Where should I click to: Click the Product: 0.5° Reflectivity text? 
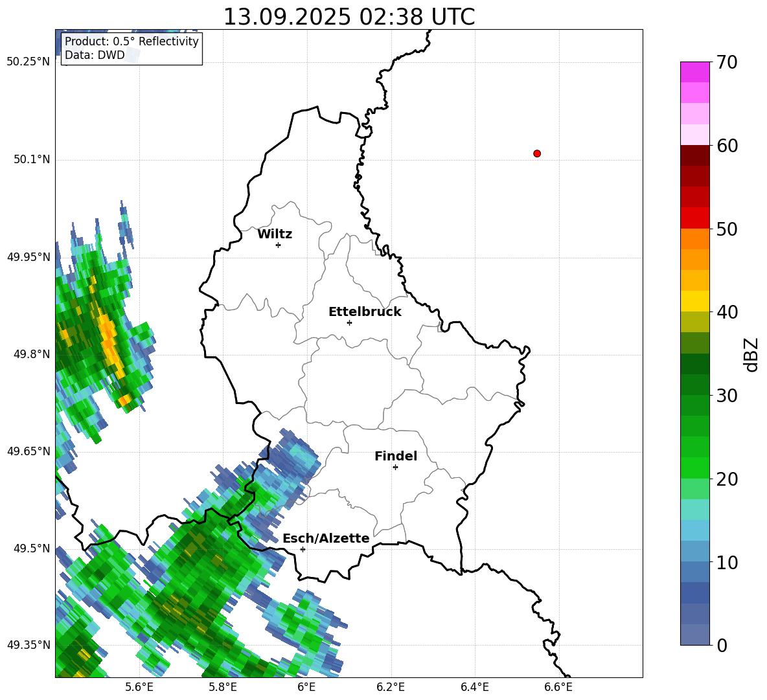(x=132, y=41)
